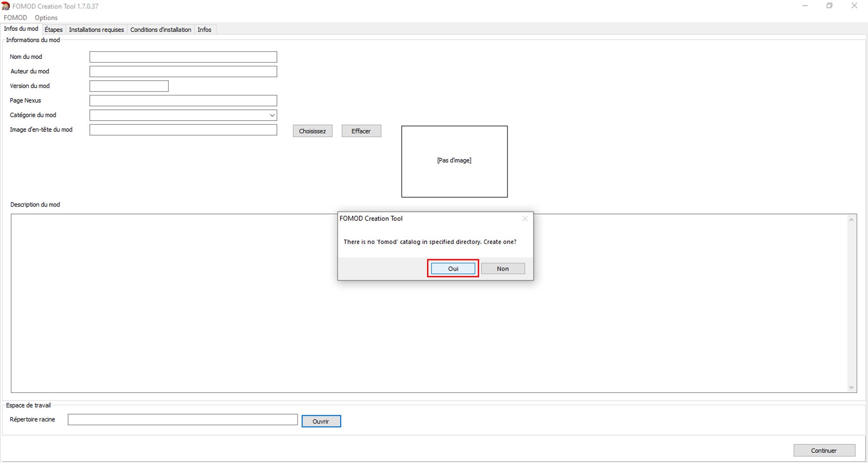Click the Description du mod label
The height and width of the screenshot is (463, 868).
pyautogui.click(x=35, y=204)
